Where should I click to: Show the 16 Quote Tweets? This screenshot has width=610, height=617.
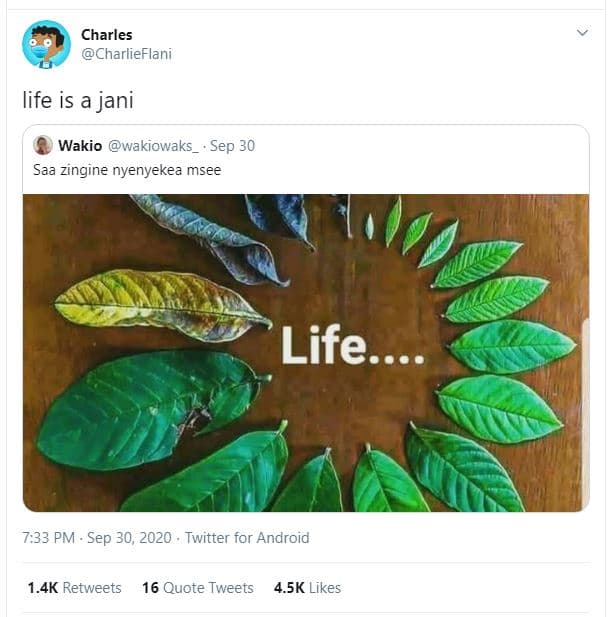[x=198, y=588]
